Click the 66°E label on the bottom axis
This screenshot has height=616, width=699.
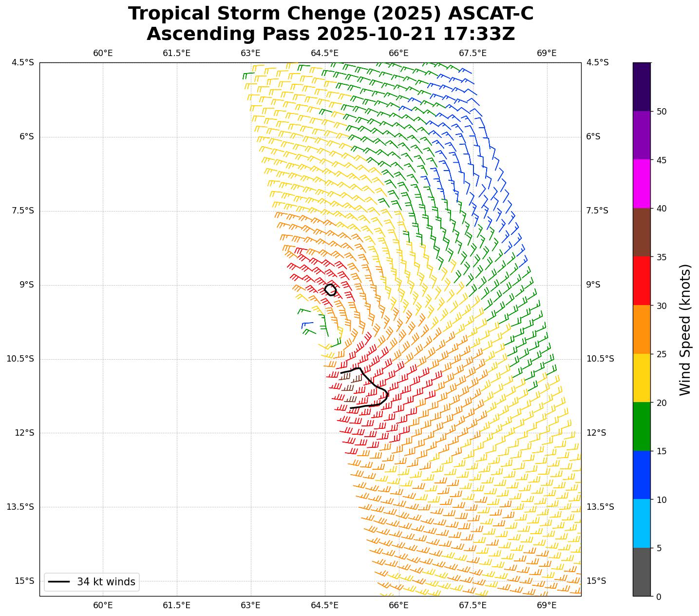(398, 605)
